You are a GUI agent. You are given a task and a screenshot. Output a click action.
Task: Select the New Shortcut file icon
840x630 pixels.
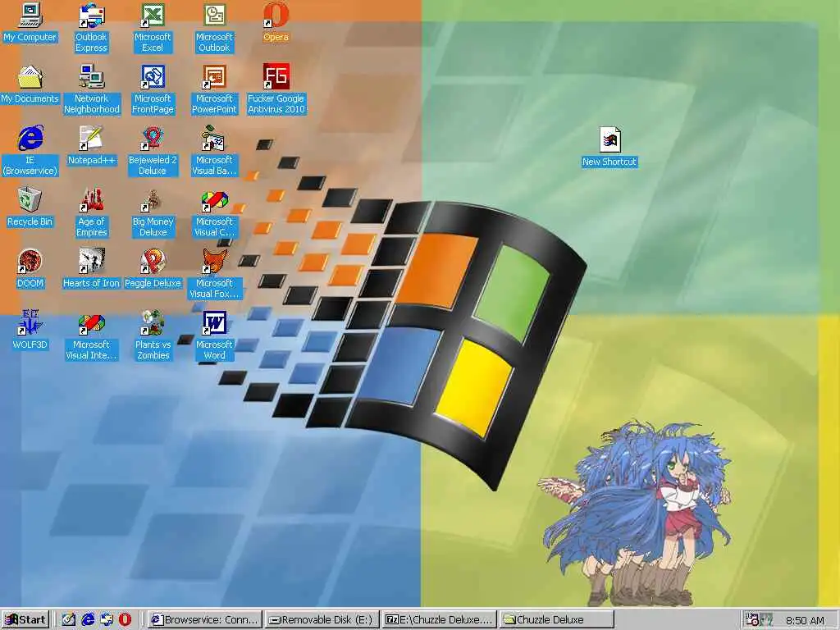(x=609, y=139)
